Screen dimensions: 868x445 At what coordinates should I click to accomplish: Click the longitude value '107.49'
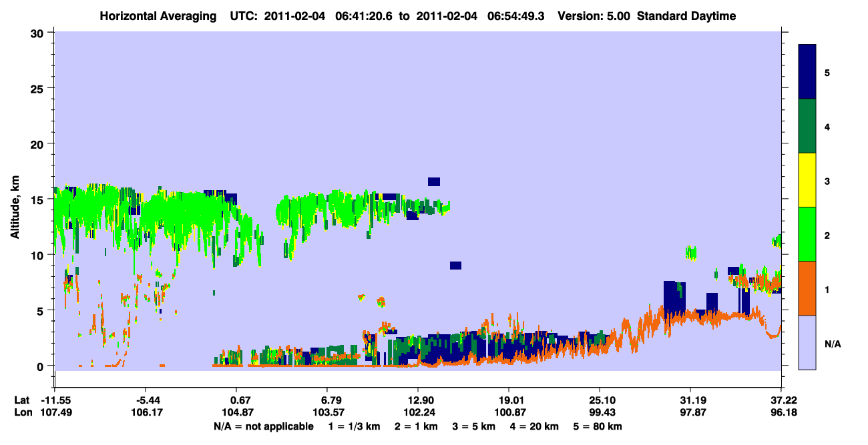click(x=56, y=412)
